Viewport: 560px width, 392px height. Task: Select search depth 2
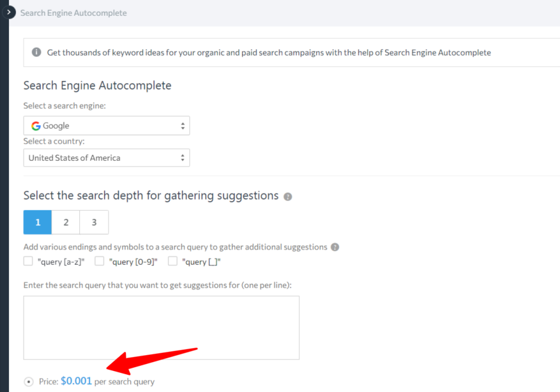(x=65, y=222)
